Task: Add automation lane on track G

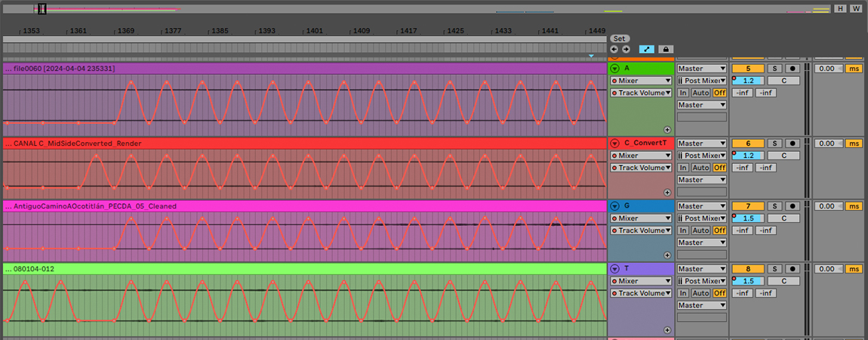Action: pyautogui.click(x=667, y=255)
